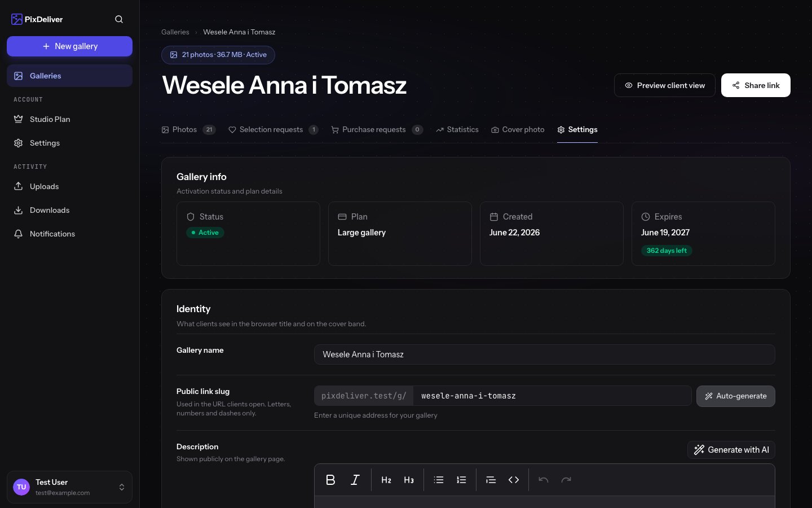This screenshot has height=508, width=812.
Task: Open Studio Plan in the sidebar
Action: [69, 119]
